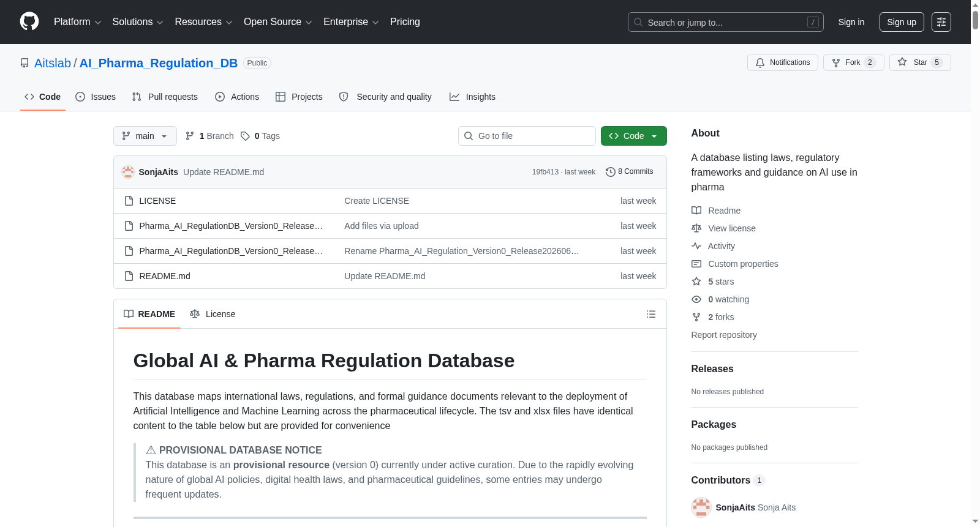
Task: Switch to the Pull requests tab
Action: [x=165, y=97]
